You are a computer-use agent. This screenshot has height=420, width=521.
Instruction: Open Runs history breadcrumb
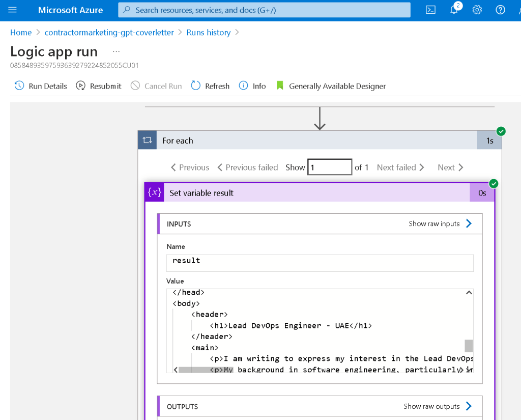(x=208, y=32)
